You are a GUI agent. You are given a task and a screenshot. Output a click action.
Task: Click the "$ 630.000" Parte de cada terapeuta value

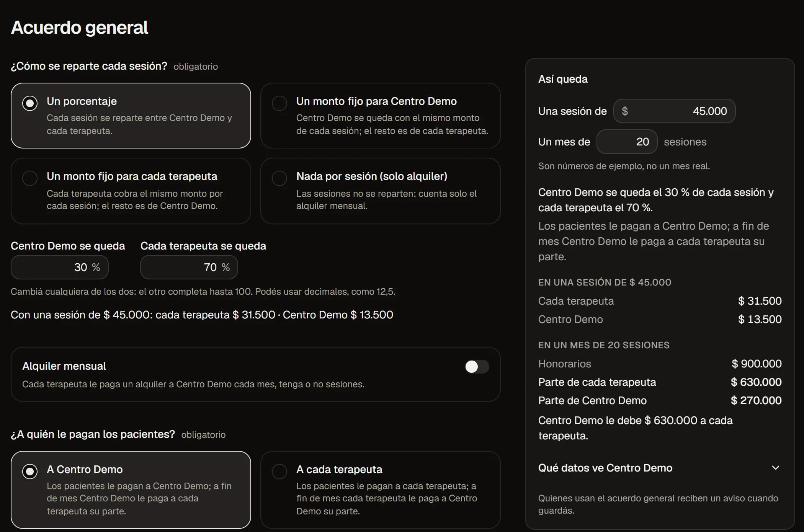[x=756, y=382]
